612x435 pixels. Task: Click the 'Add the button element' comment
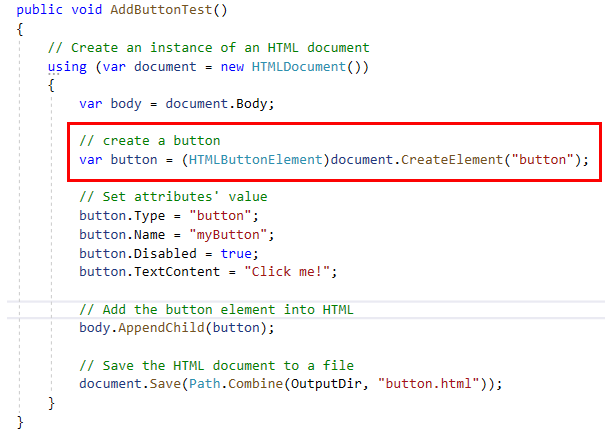point(216,310)
